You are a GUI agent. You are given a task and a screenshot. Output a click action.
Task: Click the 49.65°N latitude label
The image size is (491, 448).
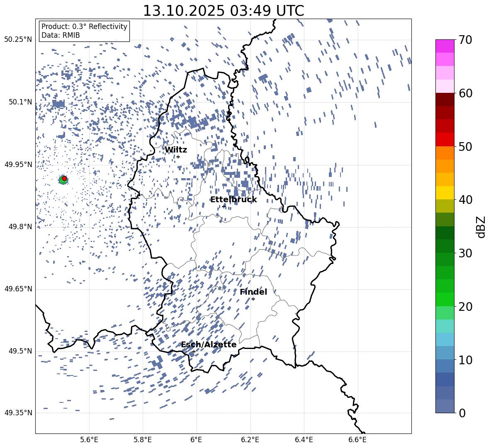(x=18, y=289)
